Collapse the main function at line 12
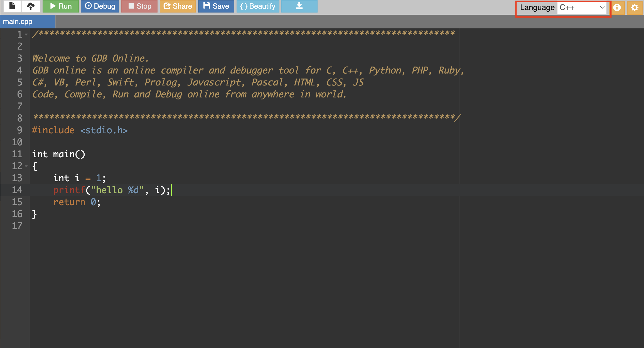The height and width of the screenshot is (348, 644). click(26, 166)
